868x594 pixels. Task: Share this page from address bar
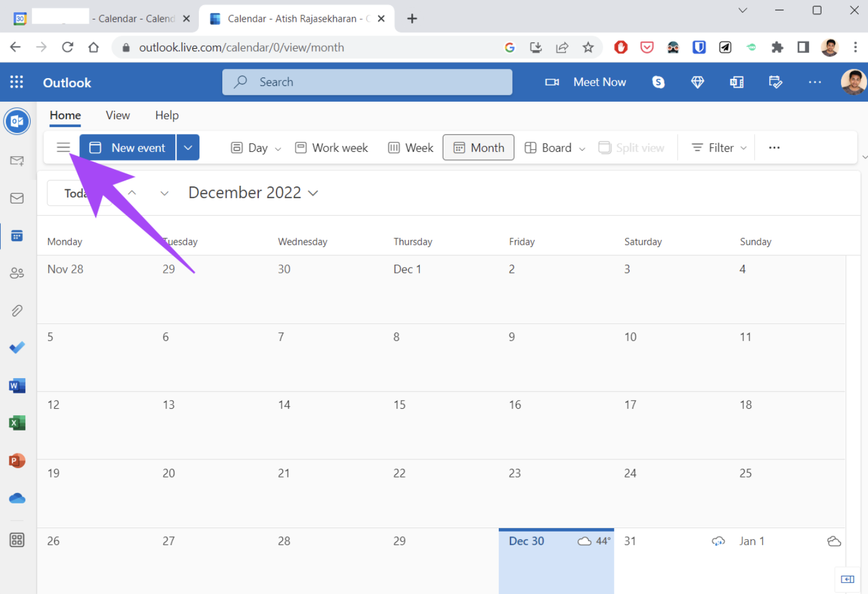pos(562,48)
